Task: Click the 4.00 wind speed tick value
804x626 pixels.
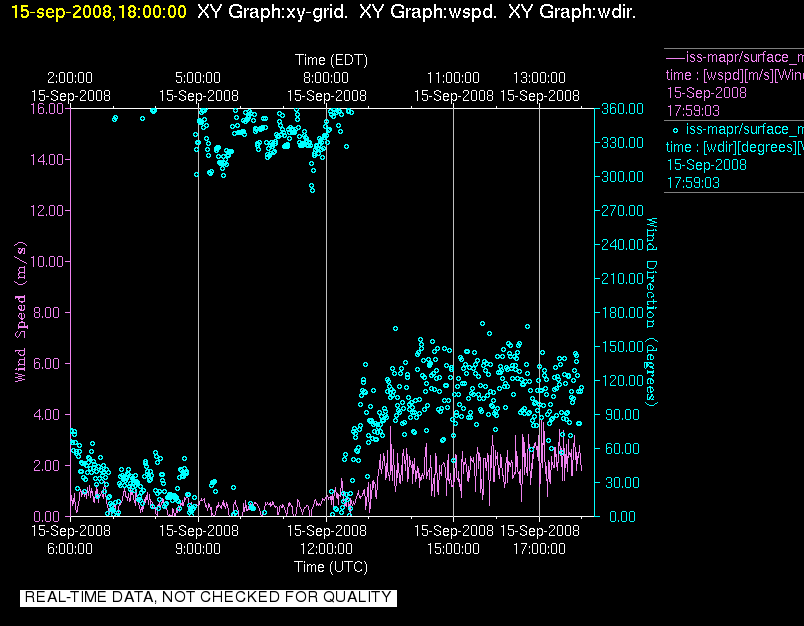Action: coord(47,414)
